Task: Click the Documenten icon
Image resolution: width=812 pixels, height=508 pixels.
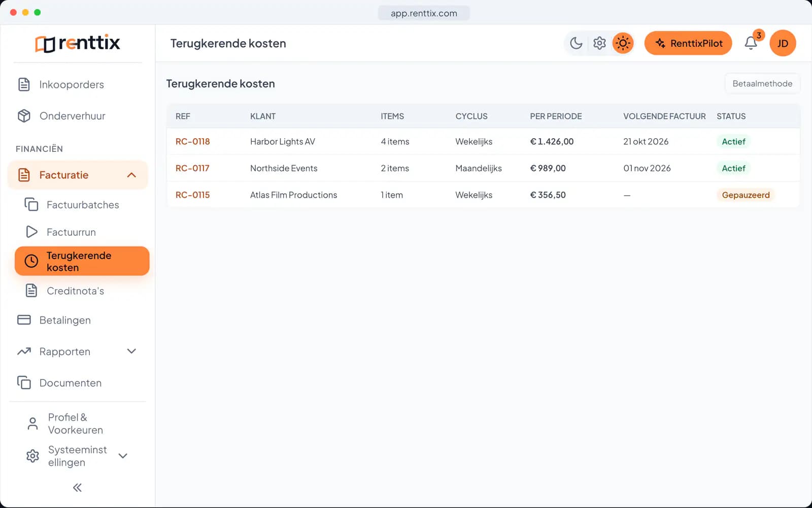Action: pos(24,383)
